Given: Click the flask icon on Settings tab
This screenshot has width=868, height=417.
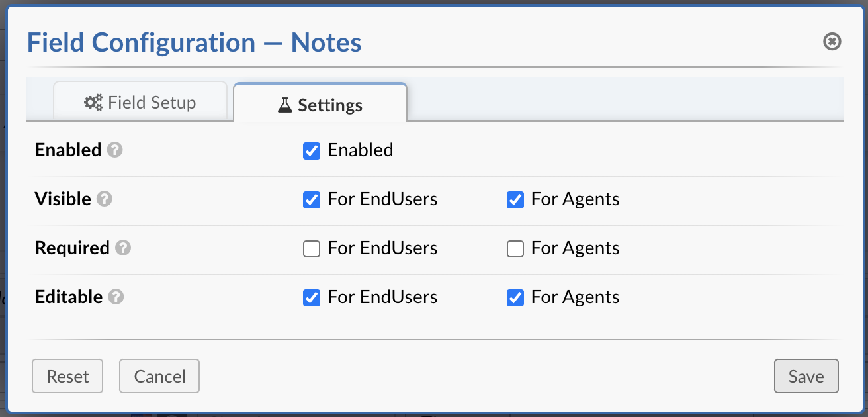Looking at the screenshot, I should pyautogui.click(x=284, y=105).
